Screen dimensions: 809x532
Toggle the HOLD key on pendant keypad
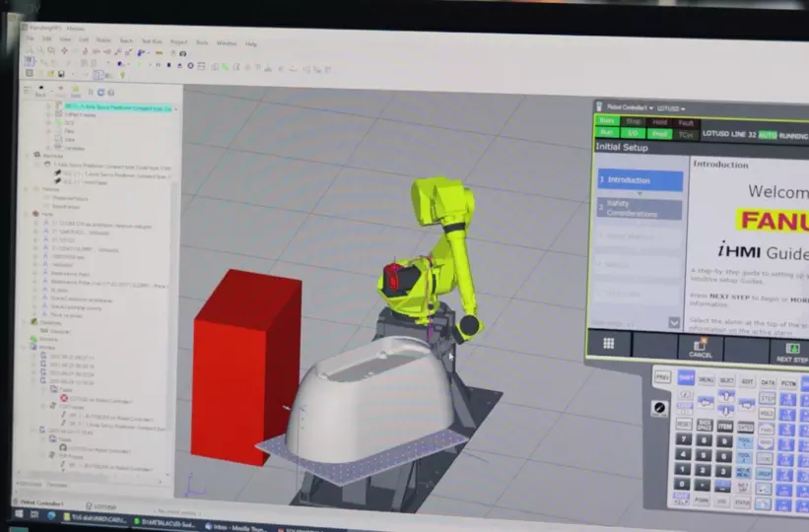tap(766, 414)
